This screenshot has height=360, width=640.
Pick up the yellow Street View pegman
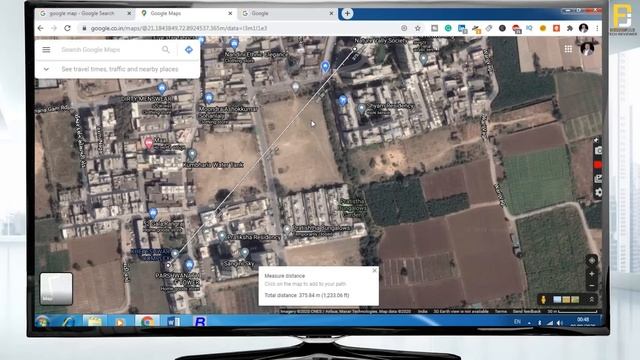[x=543, y=300]
